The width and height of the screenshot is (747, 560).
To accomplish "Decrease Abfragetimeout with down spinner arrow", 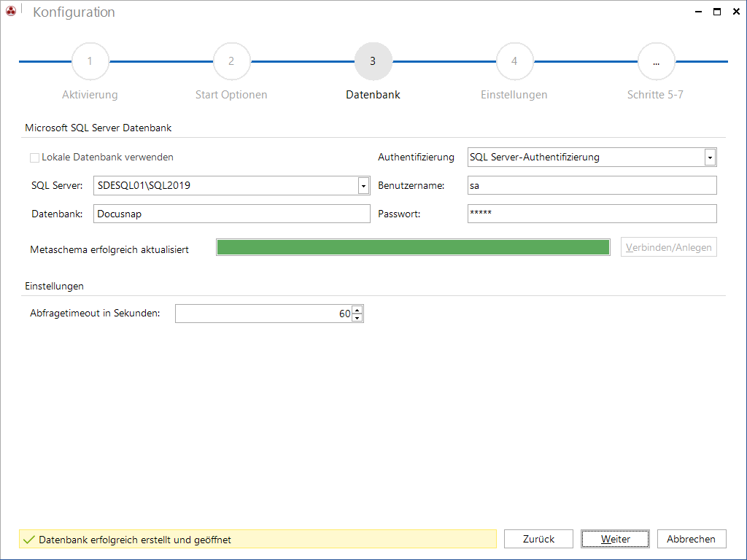I will [357, 318].
